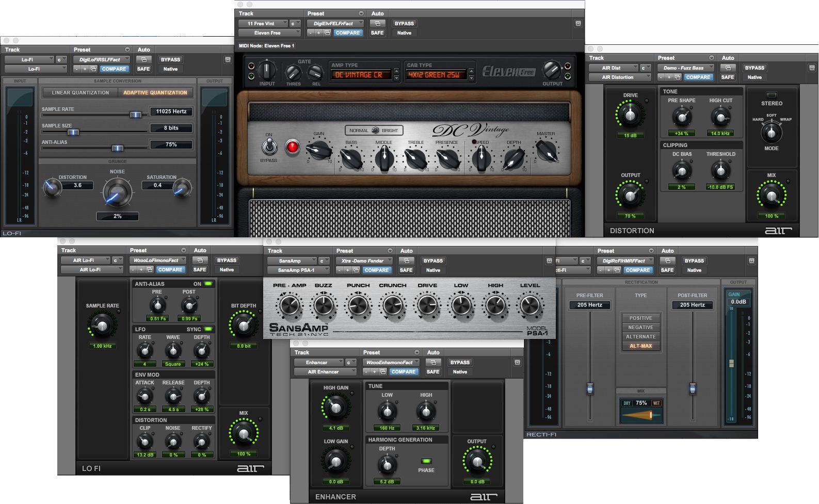Toggle the STEREO switch in AIR Distortion
Screen dimensions: 819x504
click(x=772, y=95)
